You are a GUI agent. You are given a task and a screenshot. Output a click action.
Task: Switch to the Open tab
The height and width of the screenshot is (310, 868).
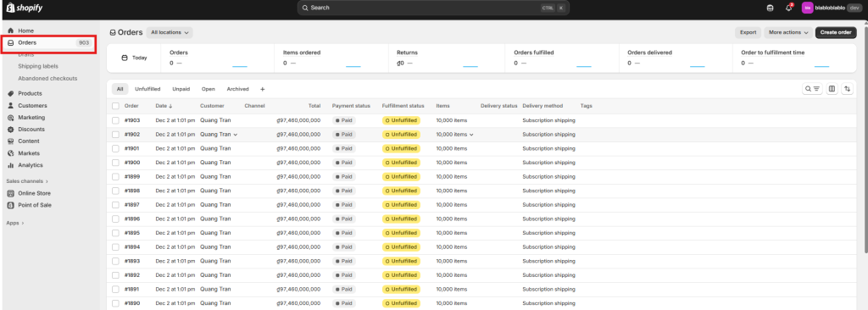click(x=209, y=89)
